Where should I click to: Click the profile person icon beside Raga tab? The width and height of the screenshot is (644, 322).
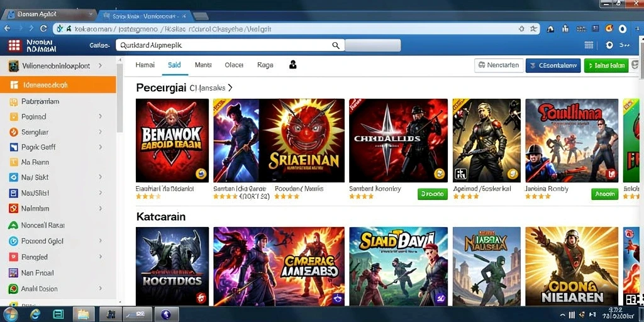click(293, 65)
